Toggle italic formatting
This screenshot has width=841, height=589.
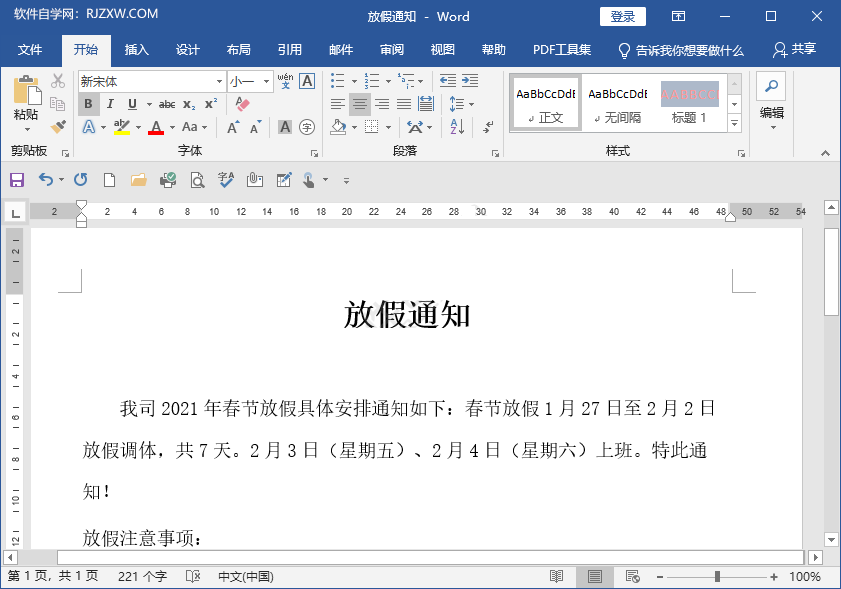111,103
